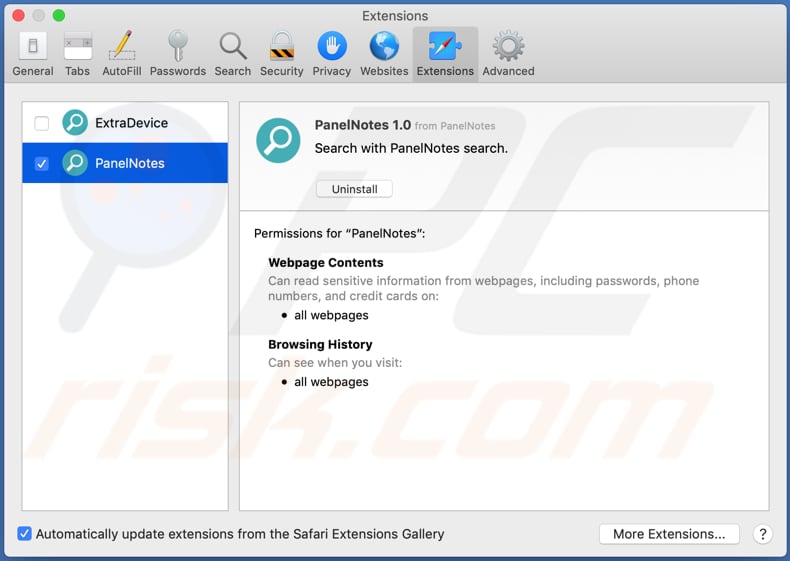This screenshot has height=561, width=790.
Task: Open AutoFill preferences
Action: 122,54
